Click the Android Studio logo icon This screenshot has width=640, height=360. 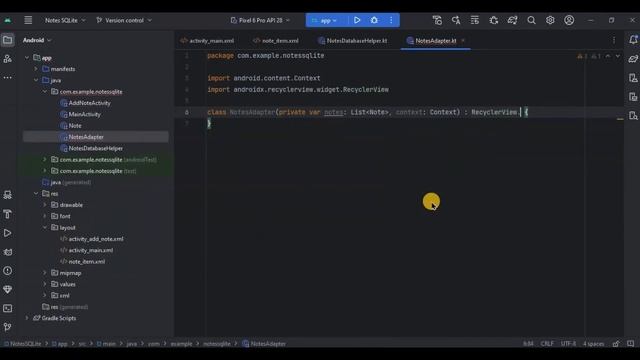click(x=8, y=20)
